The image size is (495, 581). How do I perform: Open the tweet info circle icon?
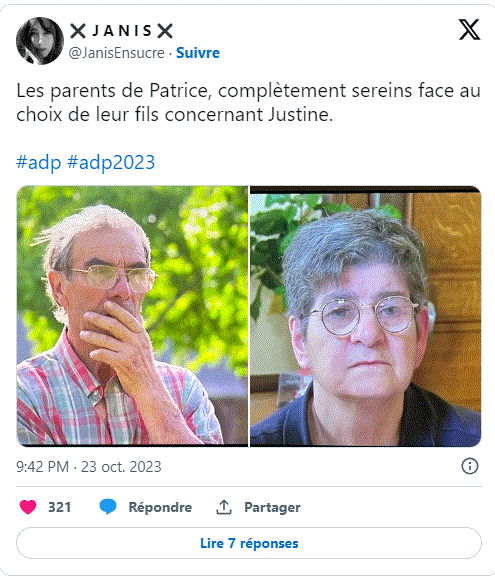point(470,466)
